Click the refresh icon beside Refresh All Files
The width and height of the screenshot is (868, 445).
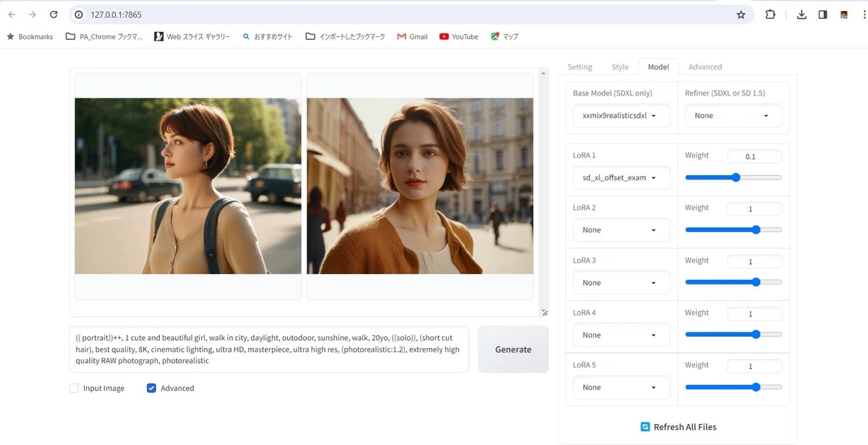click(x=645, y=427)
